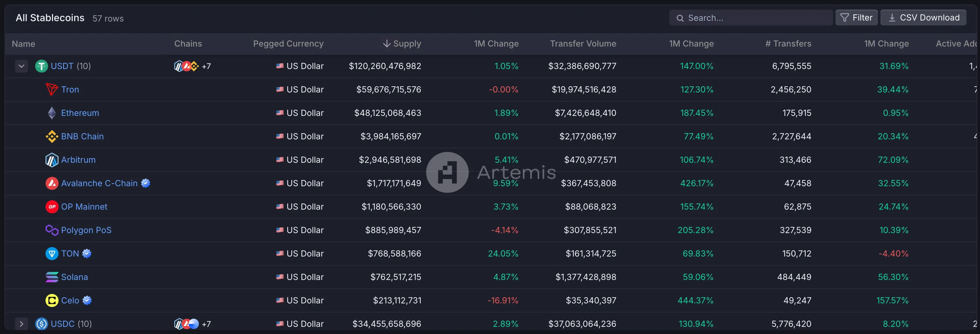980x334 pixels.
Task: Open the Polygon PoS link
Action: 86,230
